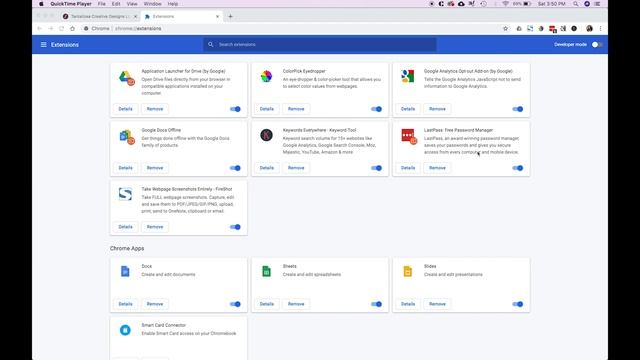Open the QuickTime Player app menu

(71, 4)
